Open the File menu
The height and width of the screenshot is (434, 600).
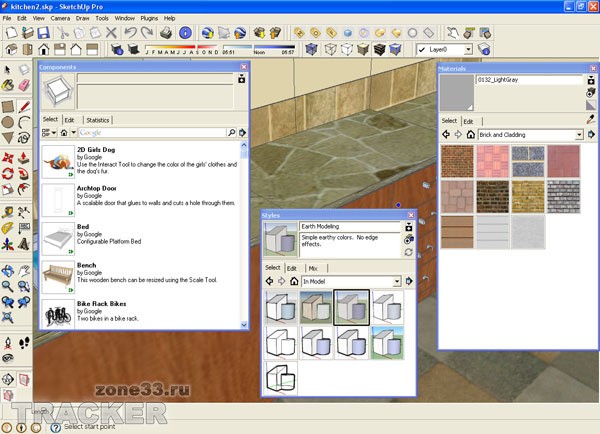(x=7, y=18)
